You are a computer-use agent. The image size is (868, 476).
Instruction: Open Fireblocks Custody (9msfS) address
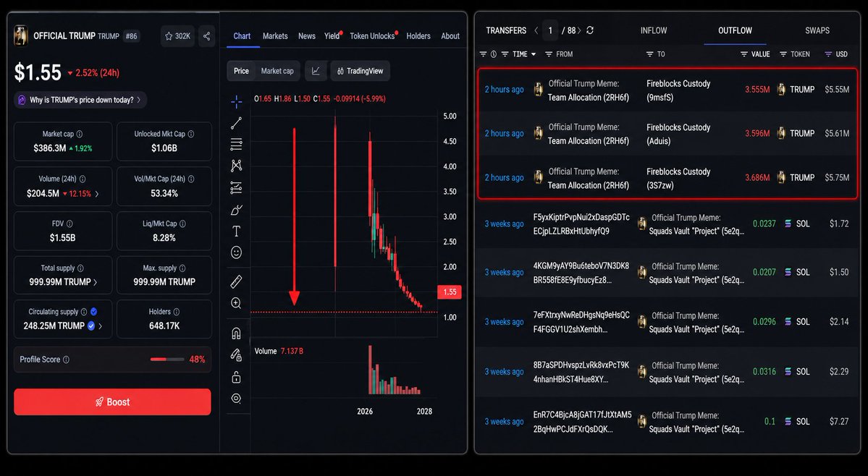(x=678, y=90)
